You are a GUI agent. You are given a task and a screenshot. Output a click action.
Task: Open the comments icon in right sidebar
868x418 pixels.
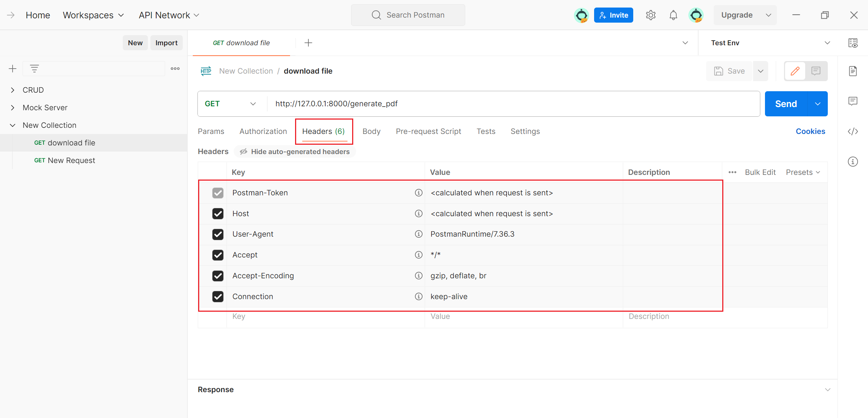[x=853, y=101]
